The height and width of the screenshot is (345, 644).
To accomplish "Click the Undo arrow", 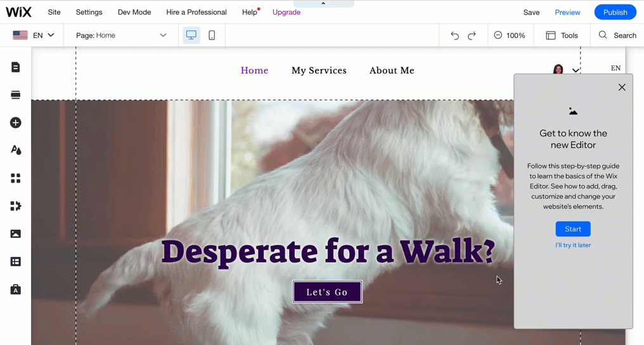I will coord(454,36).
